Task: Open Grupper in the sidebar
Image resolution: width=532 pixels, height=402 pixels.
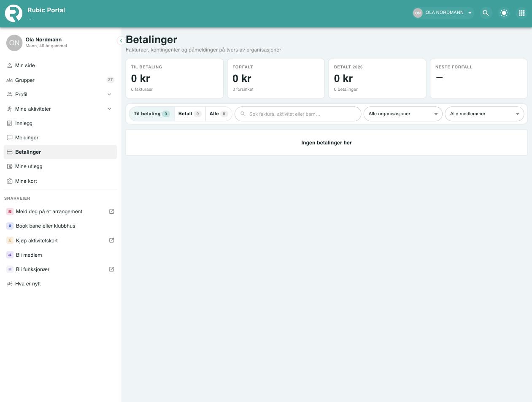Action: (60, 80)
